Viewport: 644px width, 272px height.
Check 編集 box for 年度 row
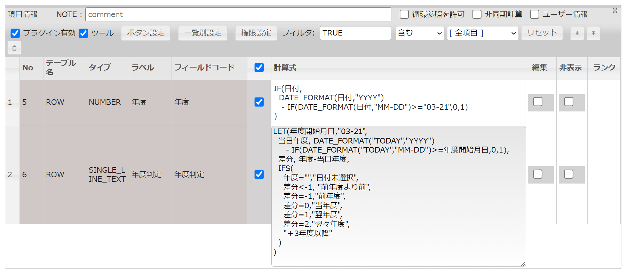(538, 102)
